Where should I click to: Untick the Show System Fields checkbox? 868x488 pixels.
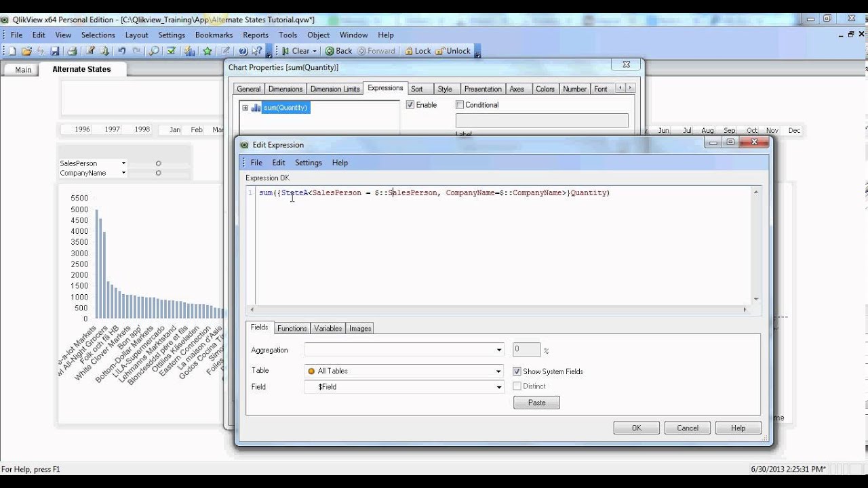tap(517, 371)
